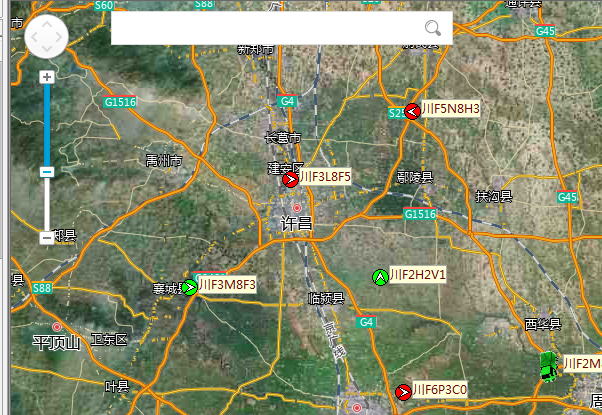Pan the map up with arrow
602x415 pixels.
[x=46, y=23]
